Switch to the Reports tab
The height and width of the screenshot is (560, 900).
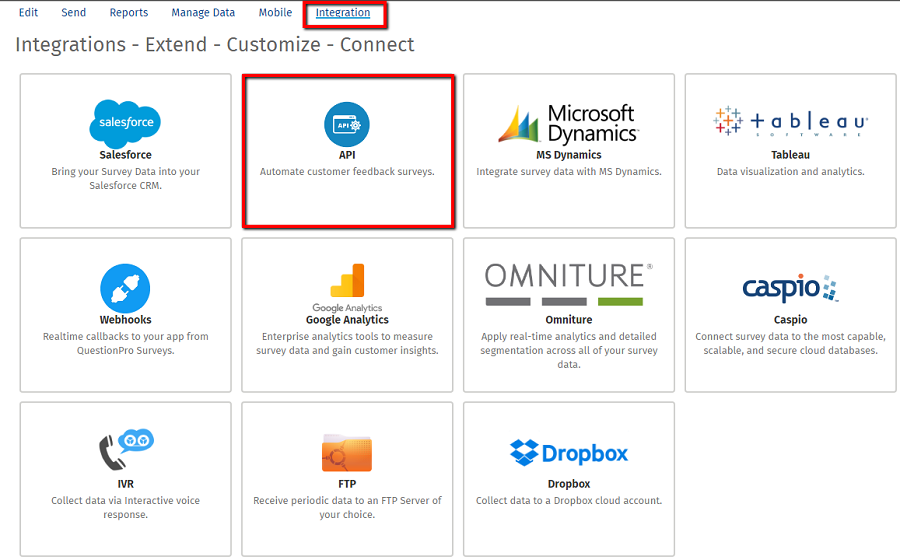[x=129, y=12]
